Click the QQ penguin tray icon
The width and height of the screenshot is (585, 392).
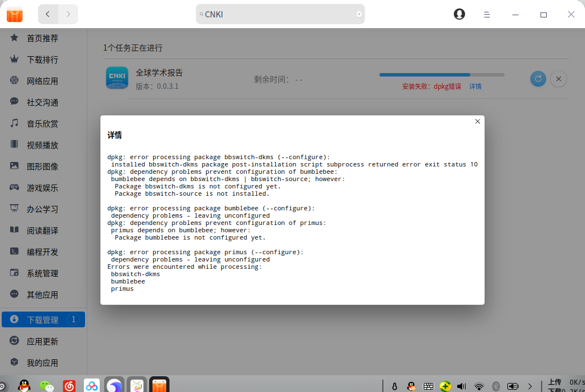pyautogui.click(x=411, y=386)
